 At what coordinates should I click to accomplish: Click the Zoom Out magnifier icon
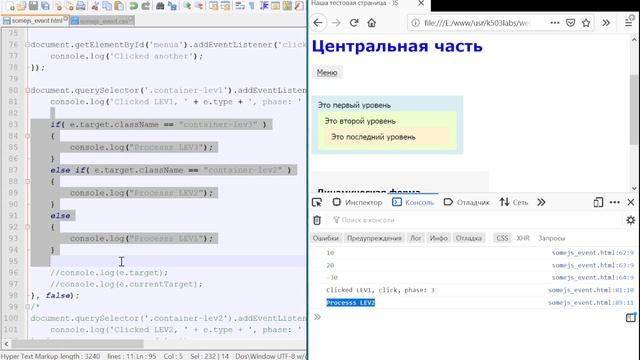click(x=199, y=6)
